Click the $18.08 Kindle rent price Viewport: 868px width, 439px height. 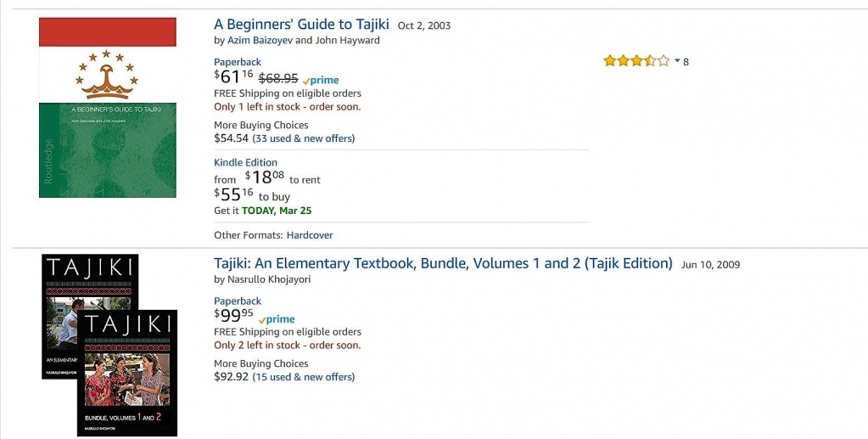(264, 177)
